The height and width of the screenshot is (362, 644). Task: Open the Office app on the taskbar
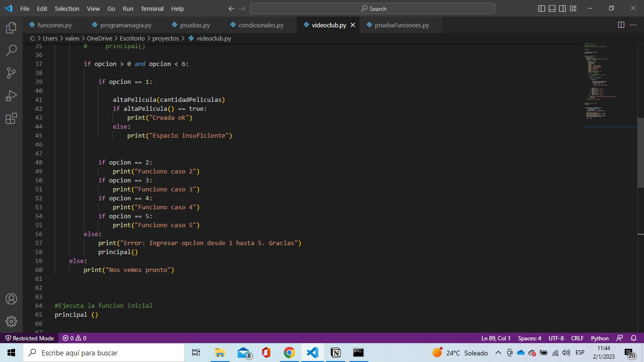click(266, 353)
